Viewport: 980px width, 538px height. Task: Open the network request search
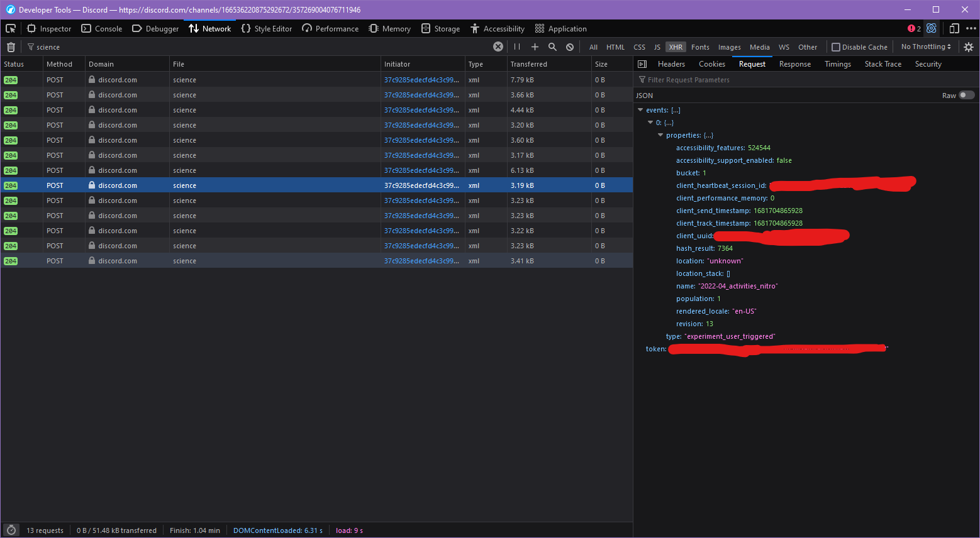552,47
